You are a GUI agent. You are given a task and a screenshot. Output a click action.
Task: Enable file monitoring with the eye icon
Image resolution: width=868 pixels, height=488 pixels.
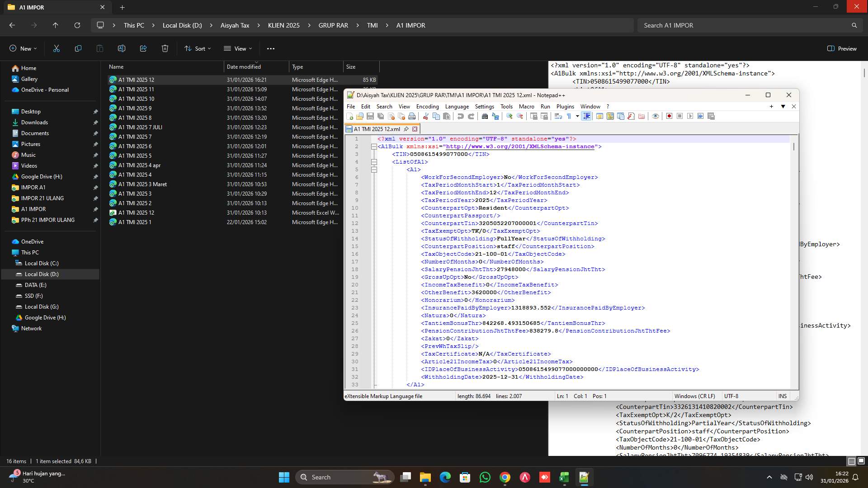pyautogui.click(x=656, y=116)
